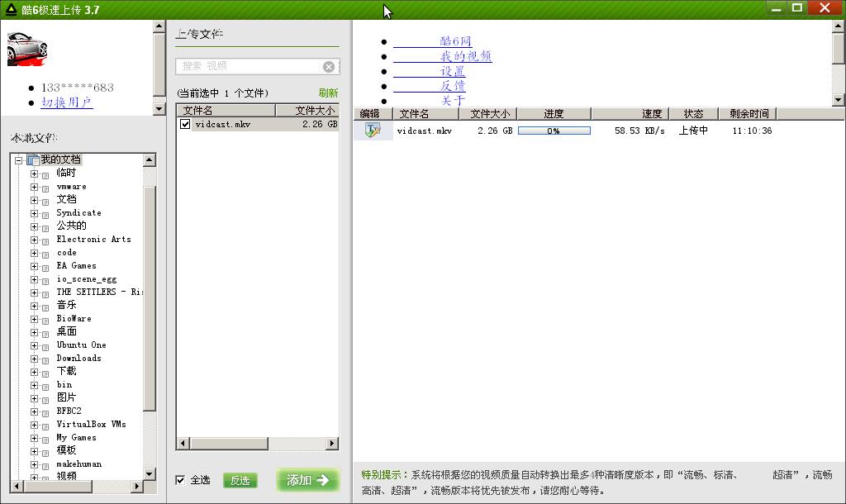The width and height of the screenshot is (846, 504).
Task: Expand the Syndicate folder node
Action: click(x=34, y=213)
